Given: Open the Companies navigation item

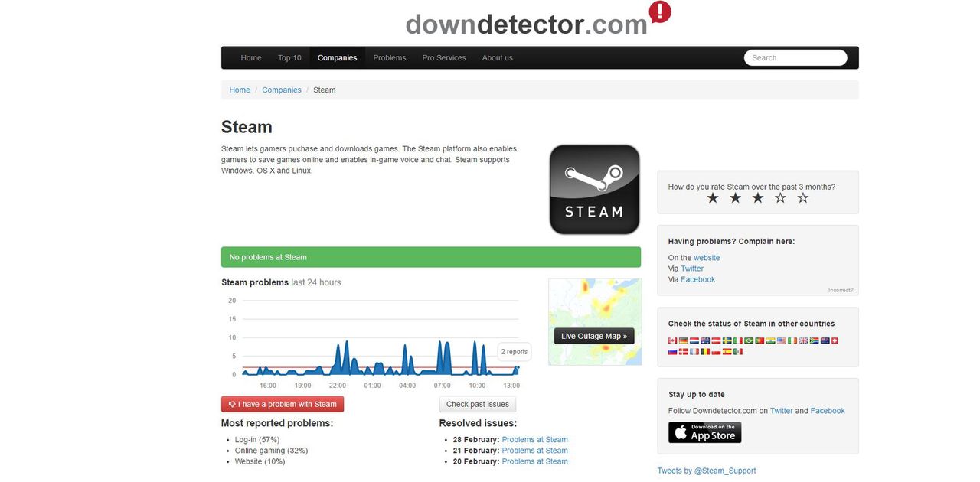Looking at the screenshot, I should (x=338, y=57).
